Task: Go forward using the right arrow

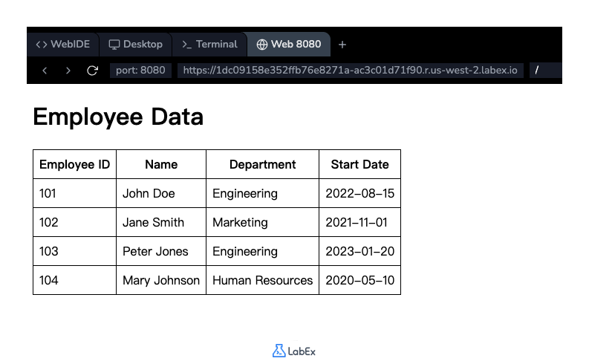Action: click(x=68, y=71)
